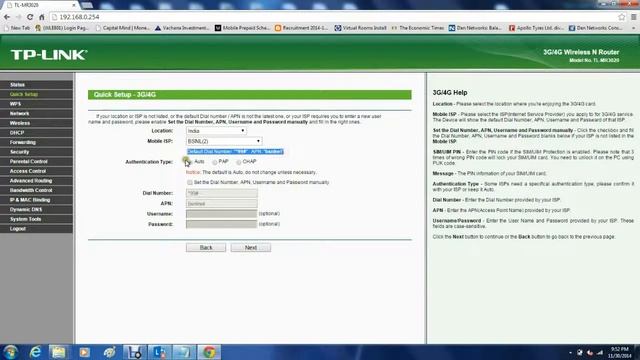Open Dynamic DNS in sidebar menu
The width and height of the screenshot is (640, 360).
[36, 209]
